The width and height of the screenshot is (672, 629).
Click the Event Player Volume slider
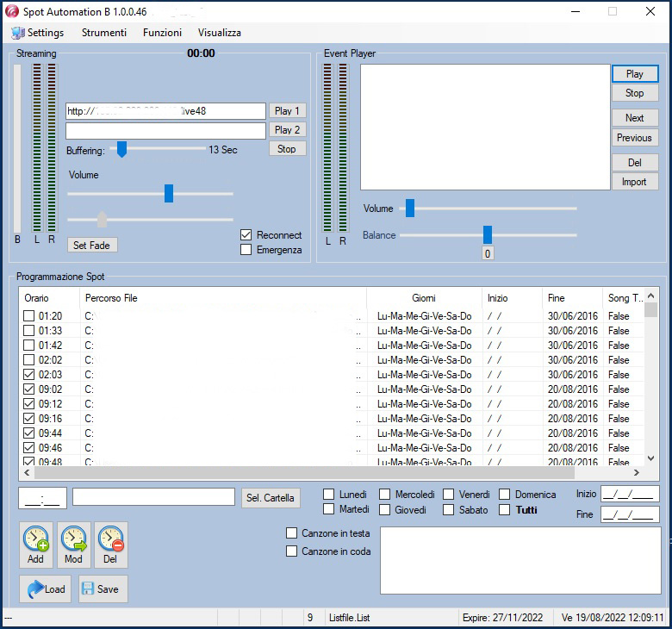point(410,208)
